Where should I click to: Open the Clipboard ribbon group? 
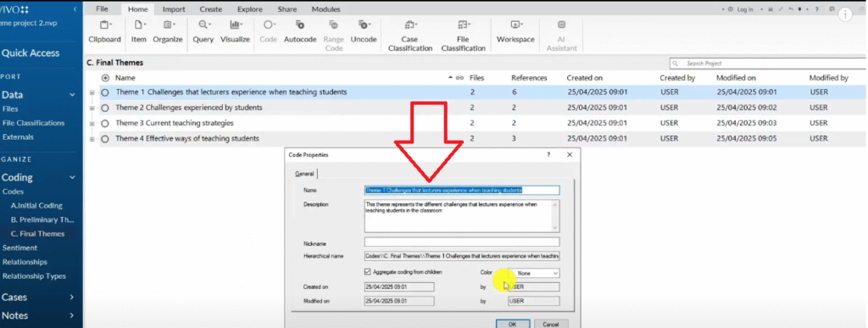[104, 31]
